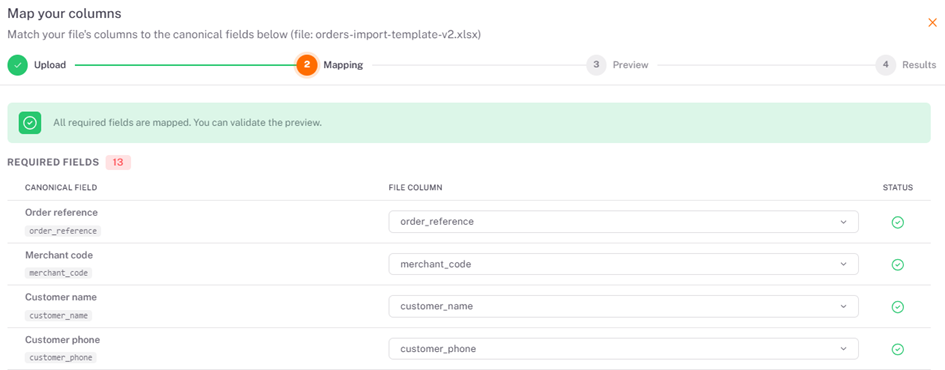Click the customer_phone code tag
Image resolution: width=945 pixels, height=370 pixels.
[60, 357]
